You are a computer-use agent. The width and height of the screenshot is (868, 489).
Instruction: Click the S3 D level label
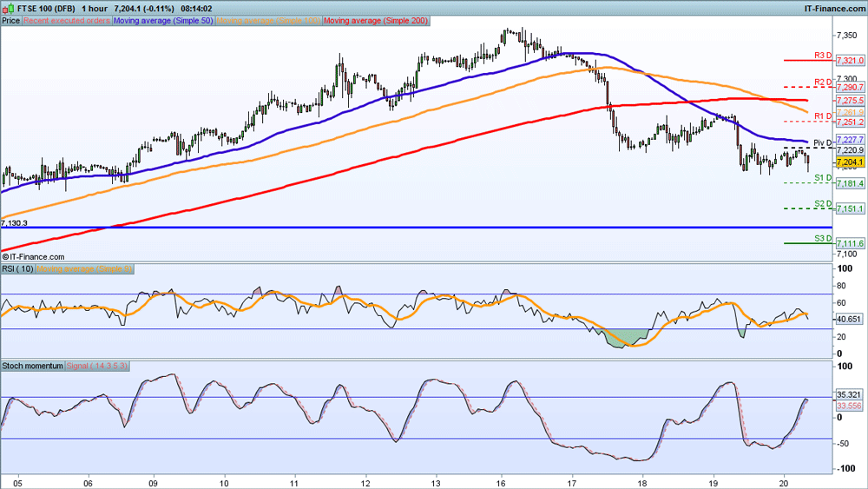[823, 239]
